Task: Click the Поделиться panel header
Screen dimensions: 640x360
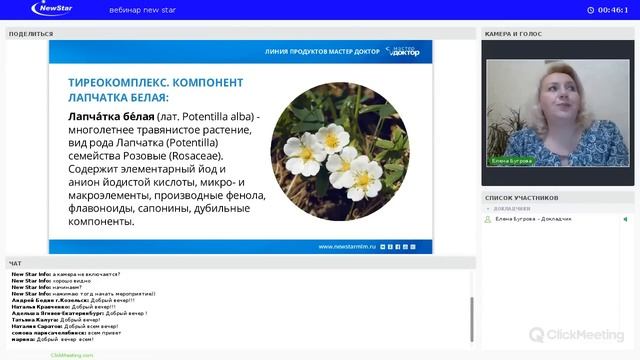Action: pos(241,34)
